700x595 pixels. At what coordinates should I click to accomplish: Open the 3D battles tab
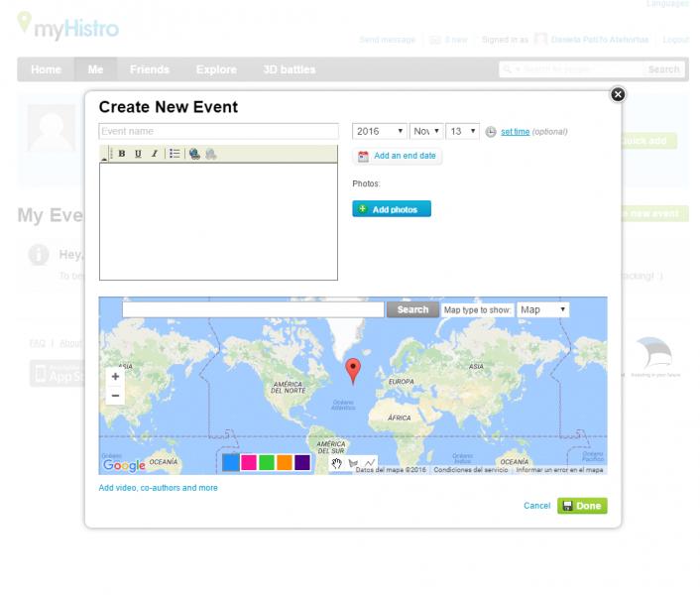click(290, 69)
